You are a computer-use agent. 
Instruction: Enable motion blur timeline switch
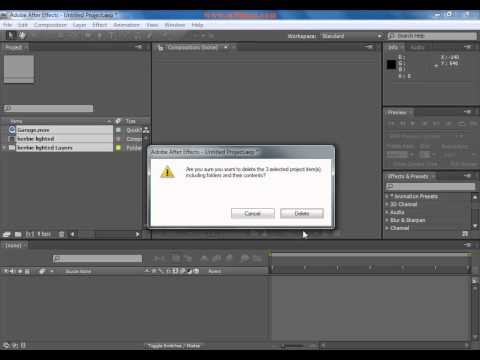point(229,258)
